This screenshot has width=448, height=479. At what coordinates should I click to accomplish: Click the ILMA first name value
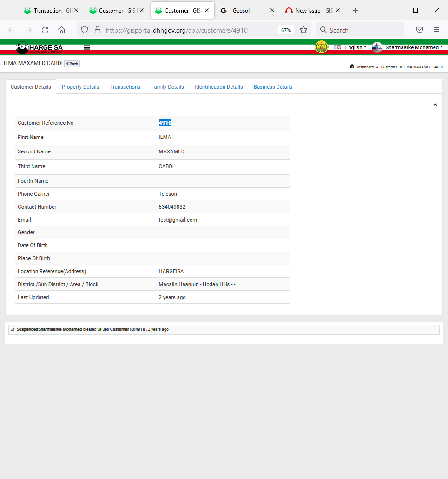(165, 137)
